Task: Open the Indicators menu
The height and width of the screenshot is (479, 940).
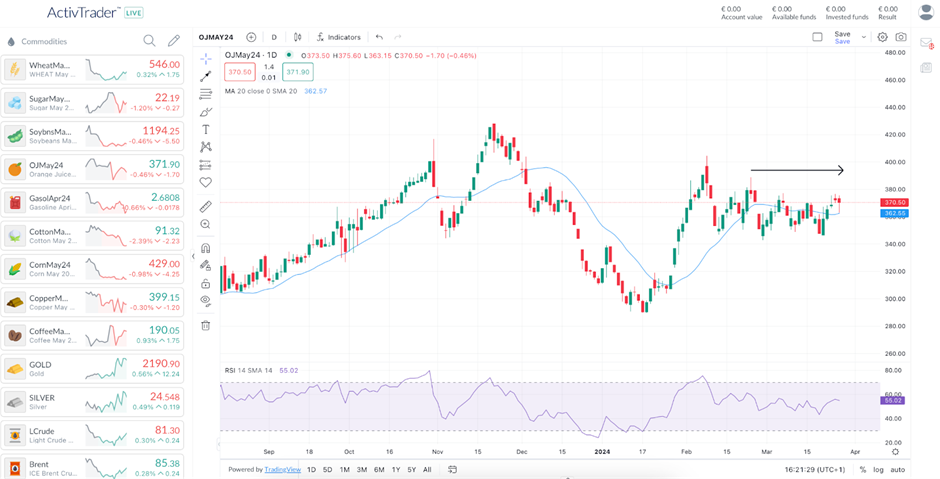Action: (x=338, y=37)
